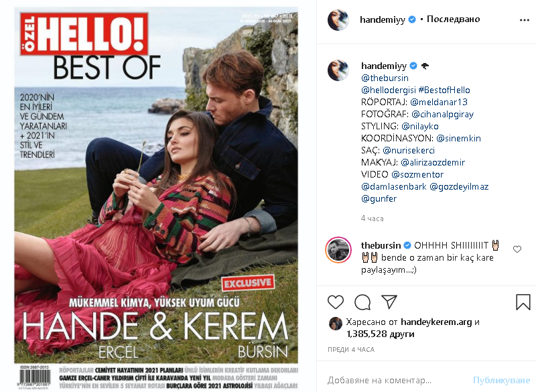Screen dimensions: 536x392
Task: Open the three-dot more options menu
Action: click(525, 20)
